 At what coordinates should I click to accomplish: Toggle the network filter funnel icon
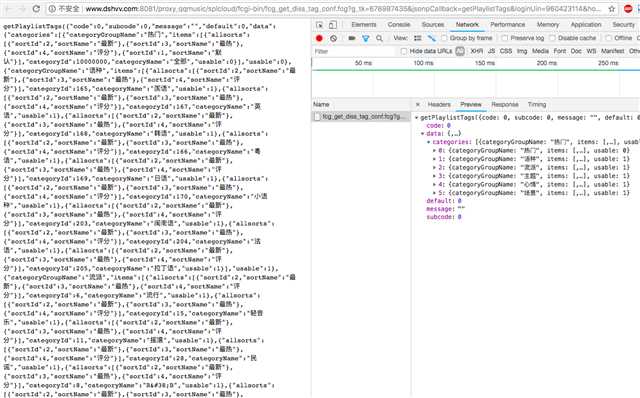366,38
